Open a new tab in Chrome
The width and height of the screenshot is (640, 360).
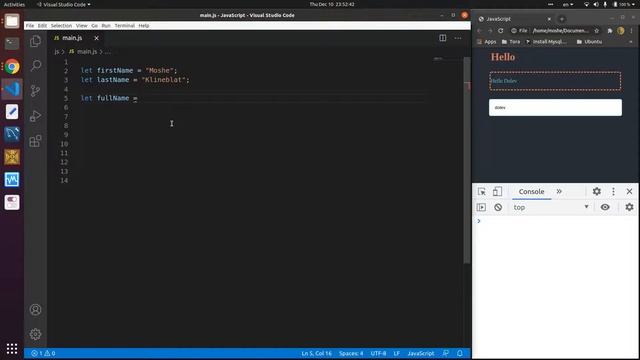point(562,19)
